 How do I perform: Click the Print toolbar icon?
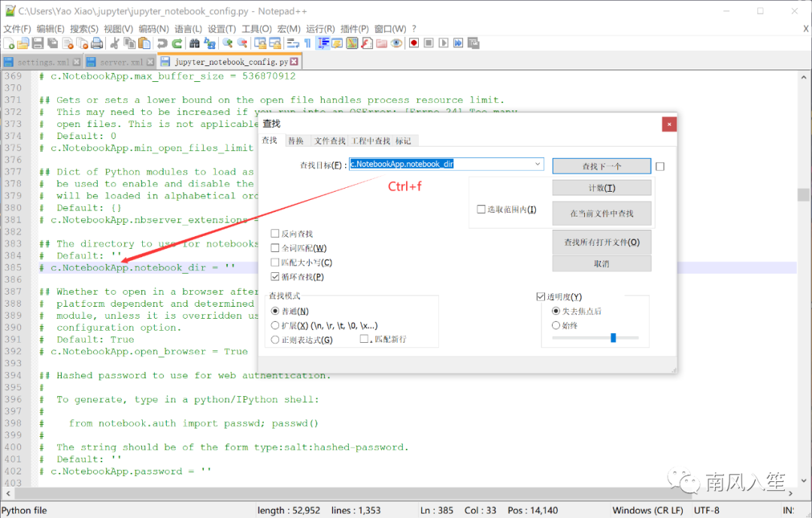point(97,43)
